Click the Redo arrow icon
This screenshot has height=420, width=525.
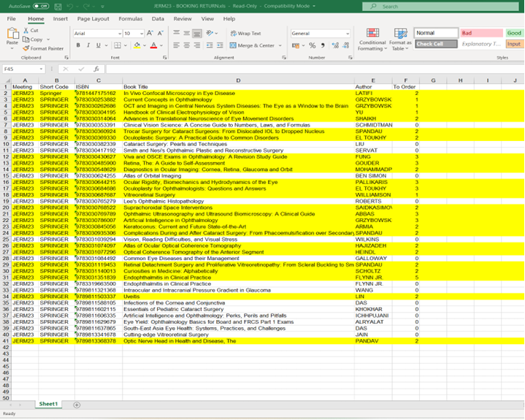(86, 7)
